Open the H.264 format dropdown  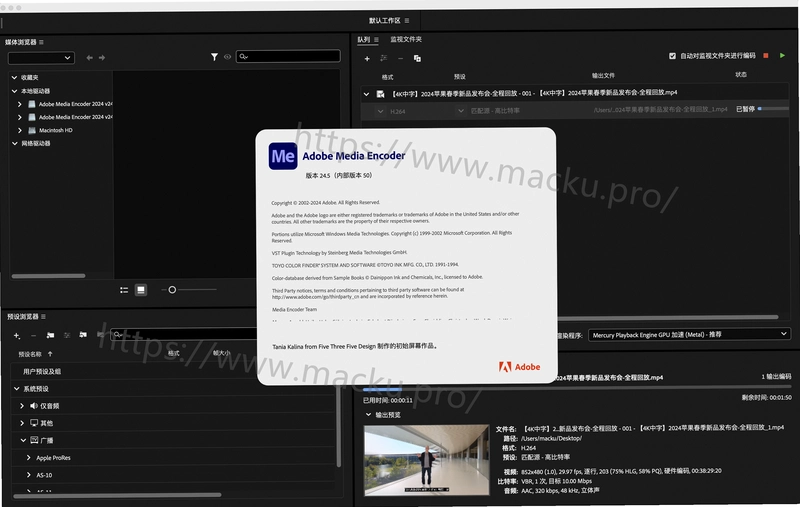380,111
